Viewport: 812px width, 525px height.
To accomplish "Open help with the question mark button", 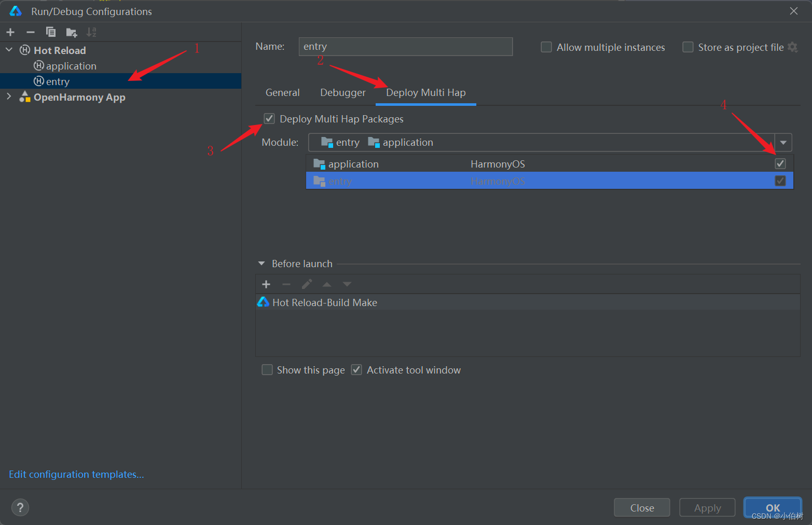I will [x=20, y=507].
